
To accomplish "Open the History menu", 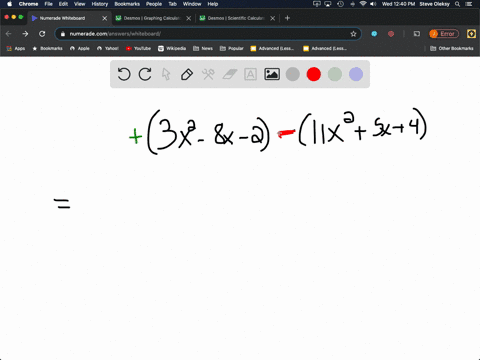I will (100, 4).
